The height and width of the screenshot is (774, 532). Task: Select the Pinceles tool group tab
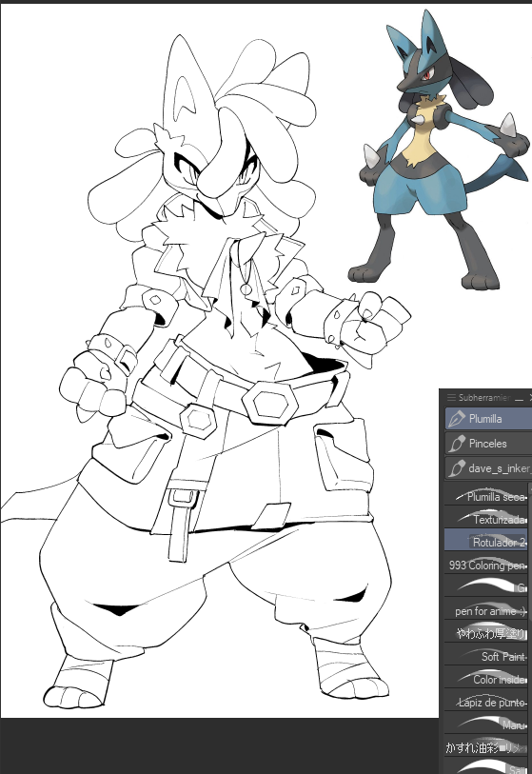(x=488, y=444)
